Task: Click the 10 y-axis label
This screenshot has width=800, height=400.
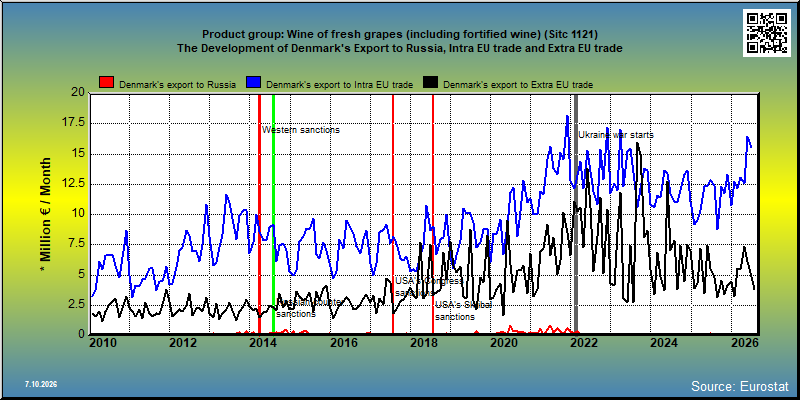Action: coord(78,214)
